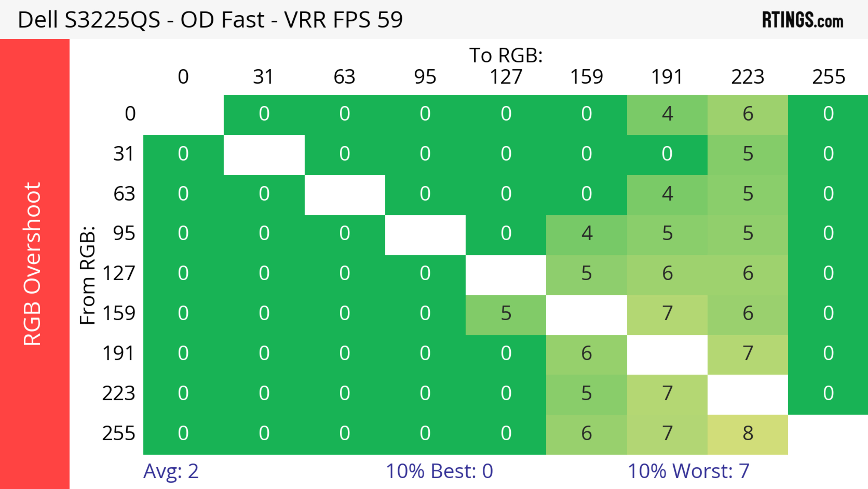Click the 63 column header at top
Viewport: 868px width, 489px height.
pos(344,77)
